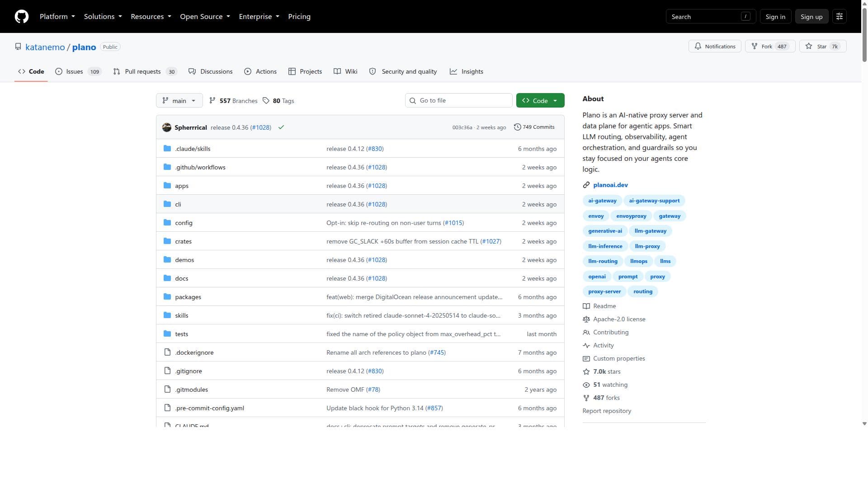Open the docs folder
This screenshot has height=488, width=868.
pos(181,279)
